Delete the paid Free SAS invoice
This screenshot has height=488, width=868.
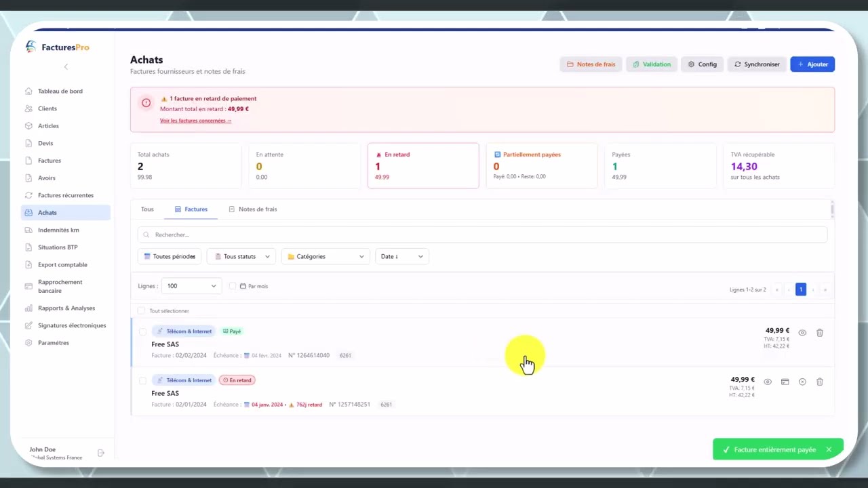point(820,333)
